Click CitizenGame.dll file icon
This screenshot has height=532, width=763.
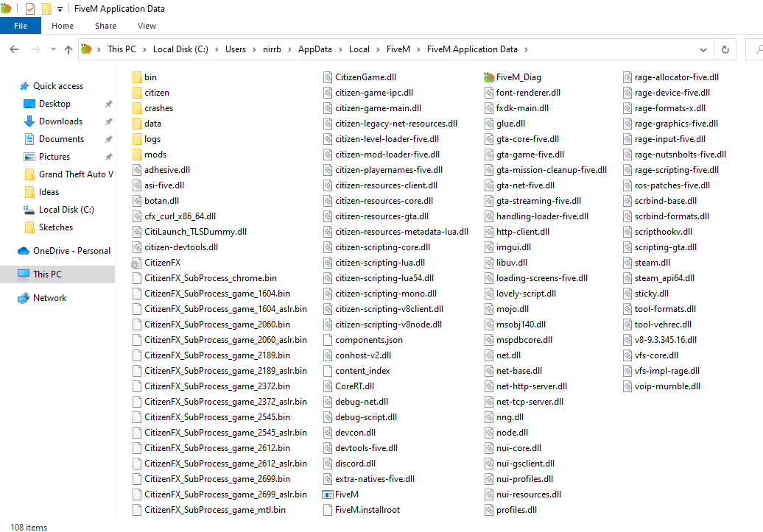pos(328,77)
